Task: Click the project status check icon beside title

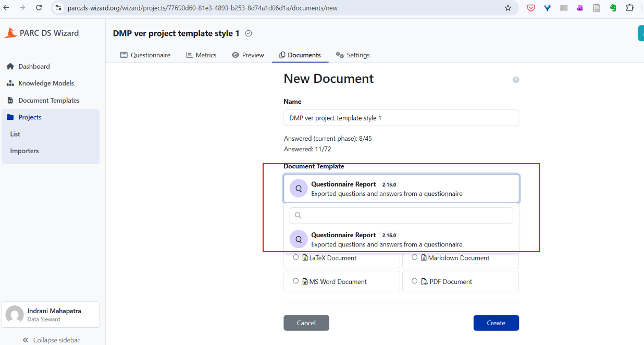Action: pyautogui.click(x=249, y=33)
